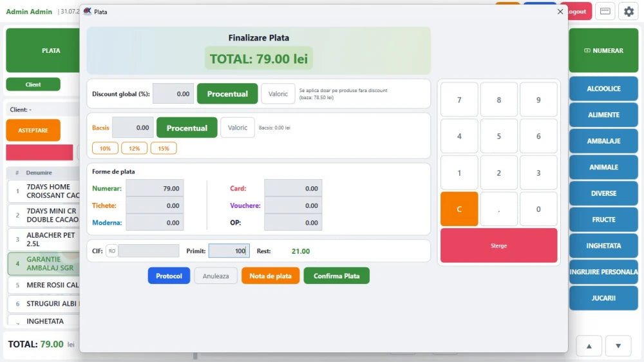Confirm payment with Confirma Plata
644x362 pixels.
click(336, 276)
